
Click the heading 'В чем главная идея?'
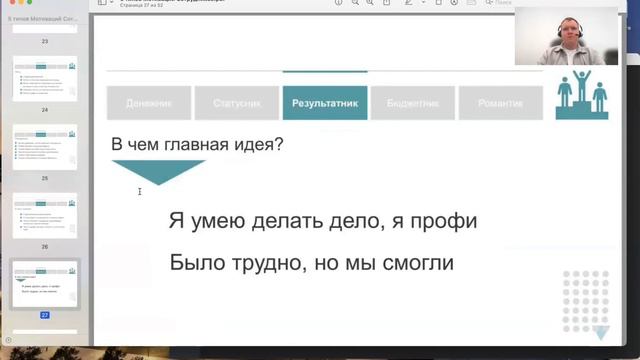click(197, 144)
